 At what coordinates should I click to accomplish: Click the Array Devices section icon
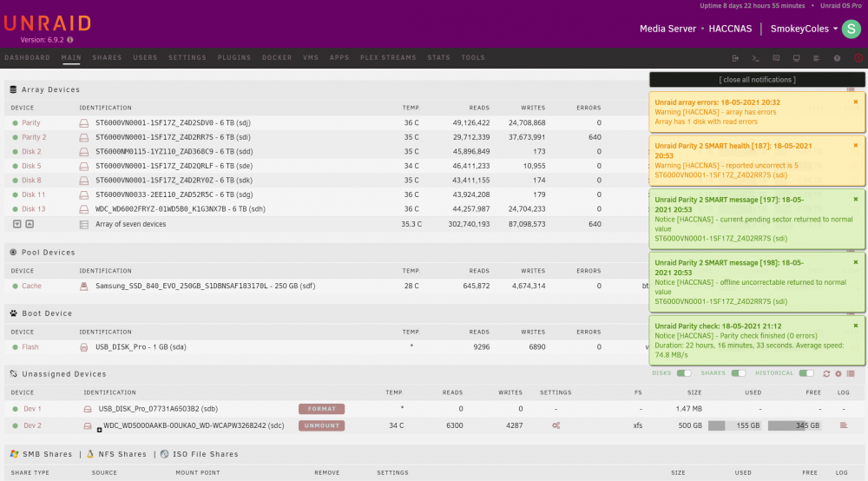pyautogui.click(x=13, y=89)
